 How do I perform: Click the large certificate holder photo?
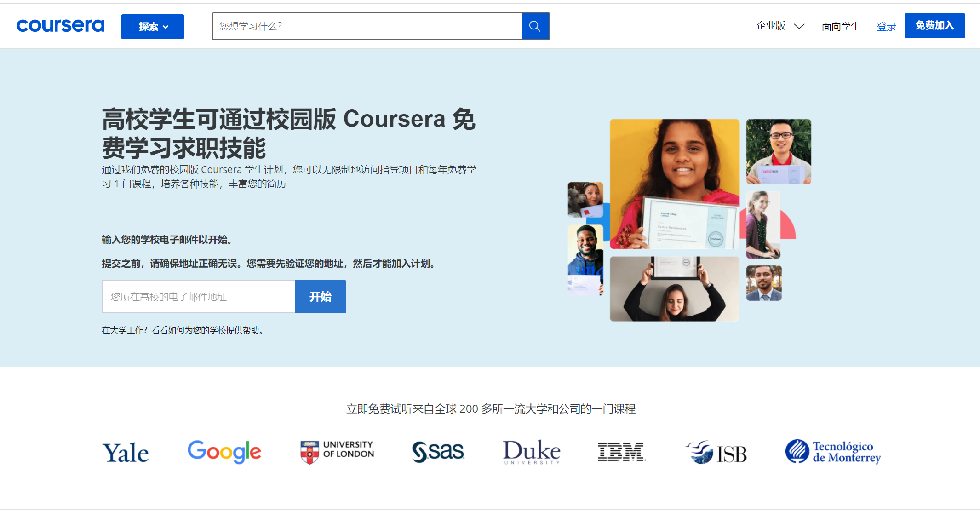coord(674,184)
